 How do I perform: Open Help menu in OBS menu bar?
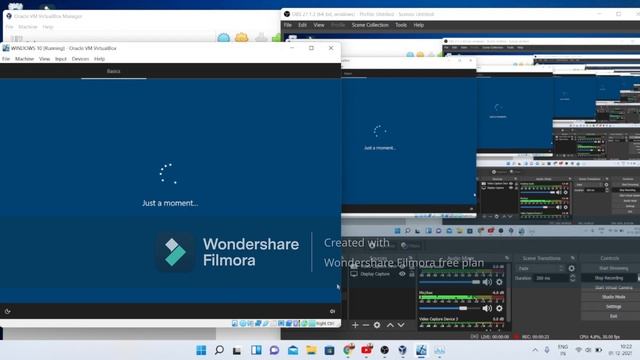point(419,25)
